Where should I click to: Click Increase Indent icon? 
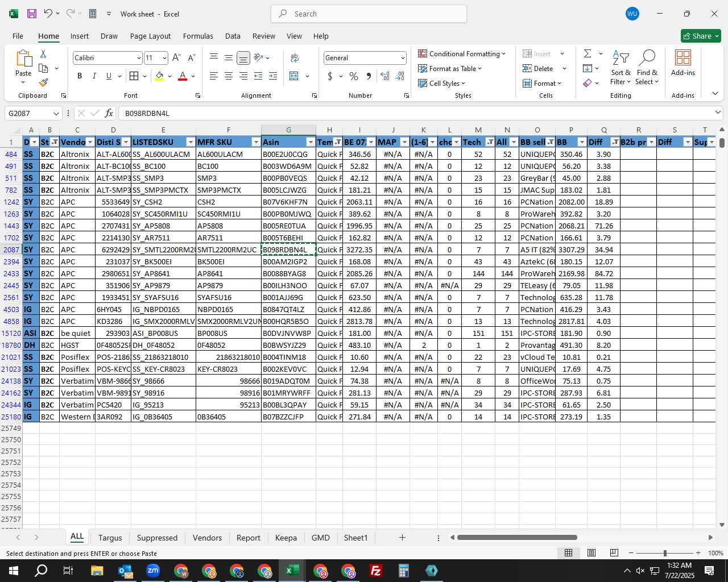pyautogui.click(x=273, y=76)
